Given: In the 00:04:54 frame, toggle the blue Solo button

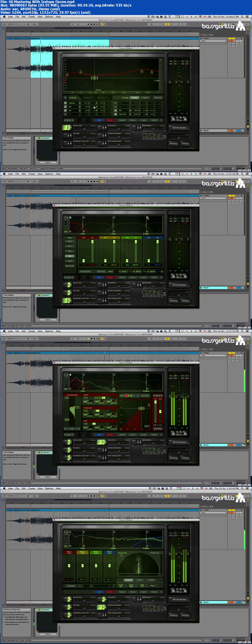Looking at the screenshot, I should coord(99,120).
